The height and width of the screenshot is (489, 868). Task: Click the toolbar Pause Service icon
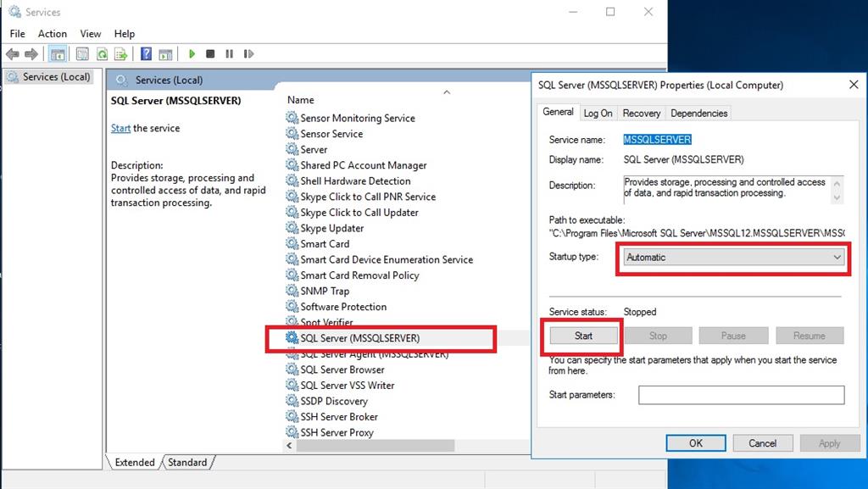229,53
